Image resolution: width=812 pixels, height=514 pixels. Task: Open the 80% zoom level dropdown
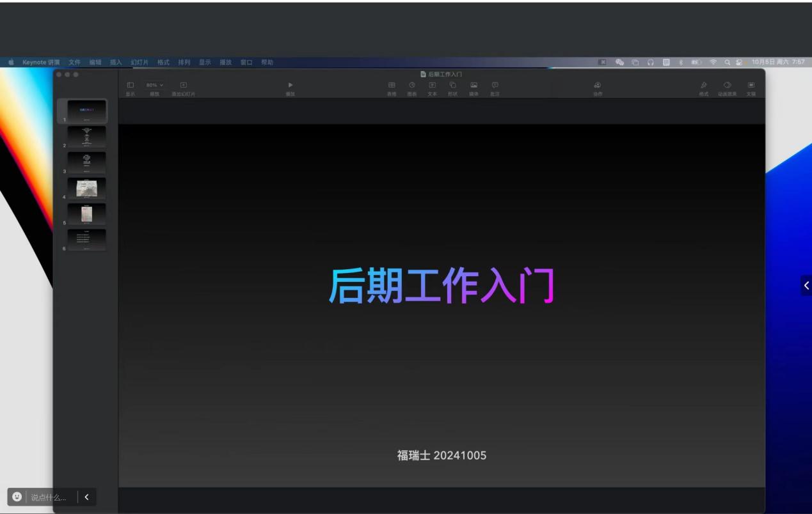pos(154,85)
